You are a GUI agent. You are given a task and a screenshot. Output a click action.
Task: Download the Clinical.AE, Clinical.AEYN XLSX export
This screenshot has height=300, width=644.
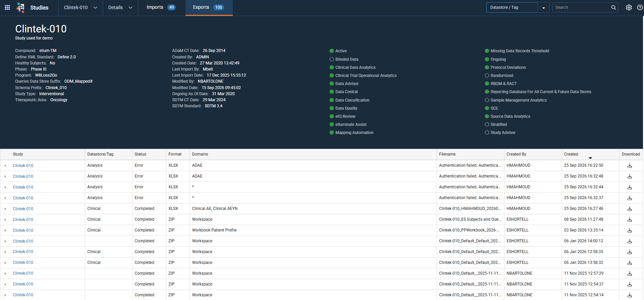coord(630,209)
